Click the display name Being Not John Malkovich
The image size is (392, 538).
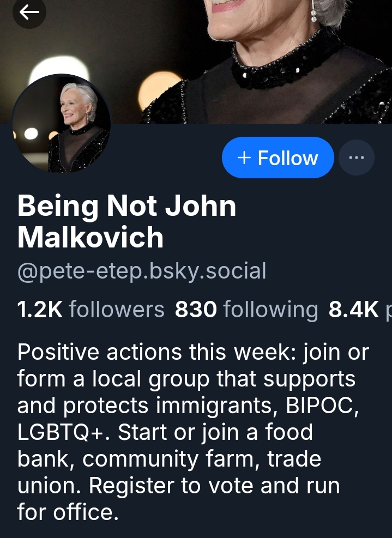click(126, 207)
